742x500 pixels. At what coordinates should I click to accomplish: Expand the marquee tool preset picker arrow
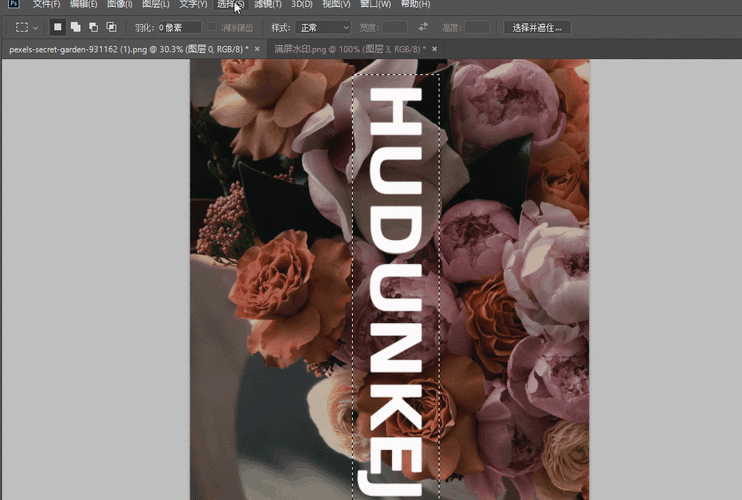point(36,27)
